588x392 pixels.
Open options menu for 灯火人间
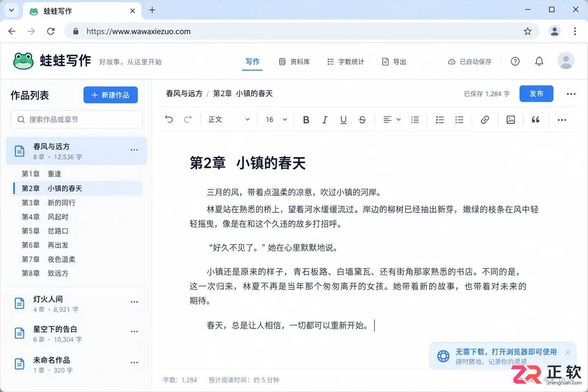[x=134, y=302]
